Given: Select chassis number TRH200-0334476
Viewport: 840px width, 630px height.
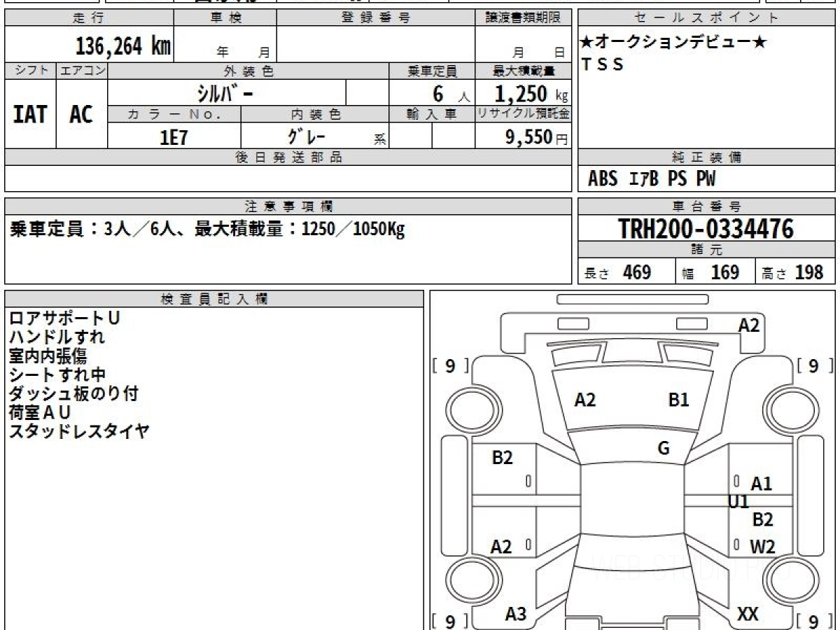Looking at the screenshot, I should pos(706,229).
